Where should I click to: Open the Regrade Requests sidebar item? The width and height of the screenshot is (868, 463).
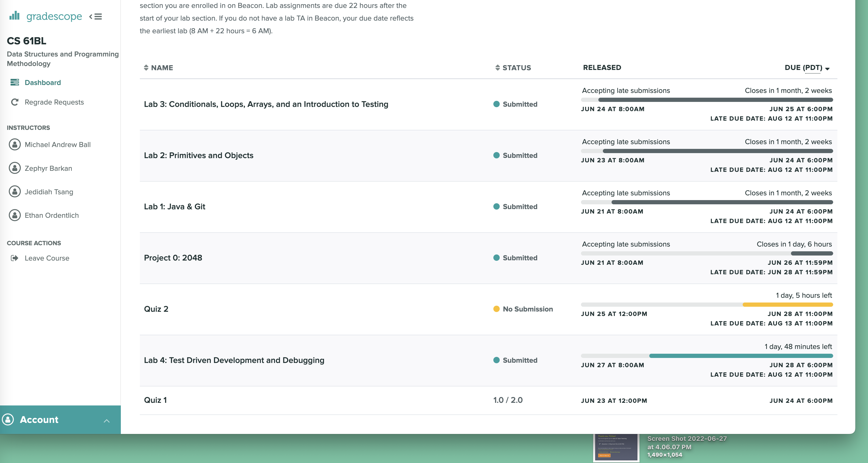[x=54, y=102]
